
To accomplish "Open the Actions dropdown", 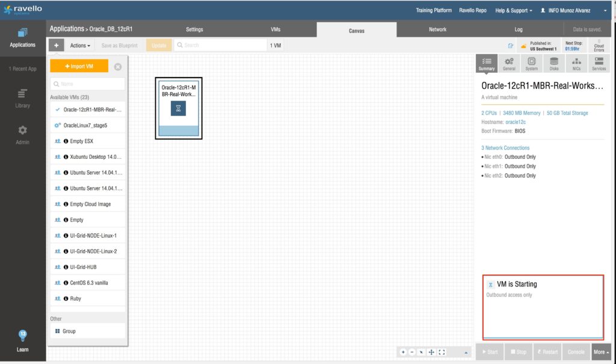I will (80, 46).
